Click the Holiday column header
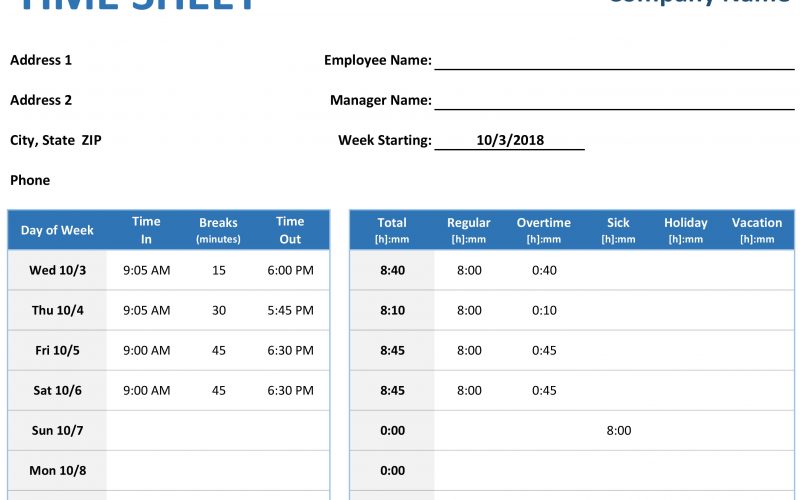The image size is (800, 500). coord(685,230)
